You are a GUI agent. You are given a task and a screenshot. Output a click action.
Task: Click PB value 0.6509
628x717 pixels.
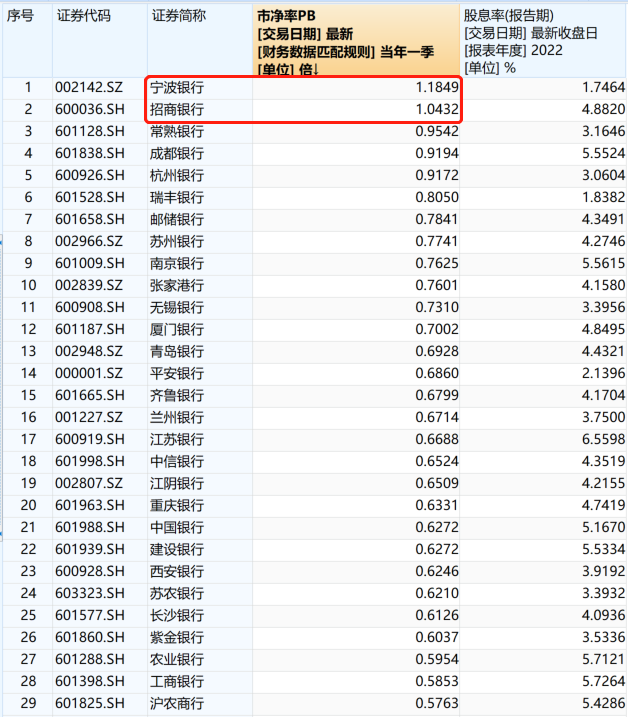pyautogui.click(x=437, y=483)
